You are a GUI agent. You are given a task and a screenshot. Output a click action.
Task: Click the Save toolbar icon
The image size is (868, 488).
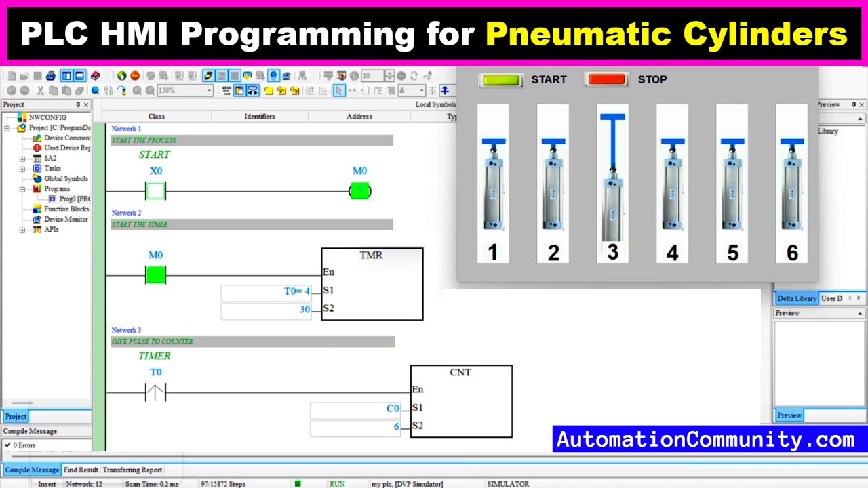37,76
